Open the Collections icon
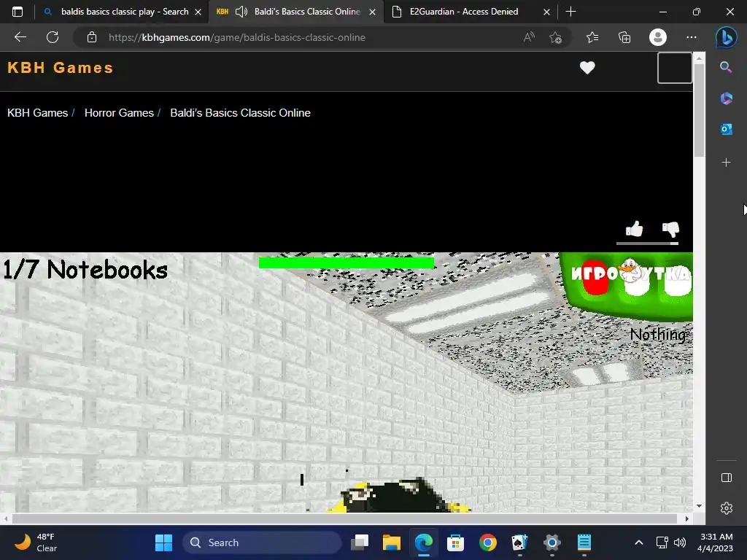Screen dimensions: 747x560 pyautogui.click(x=624, y=37)
